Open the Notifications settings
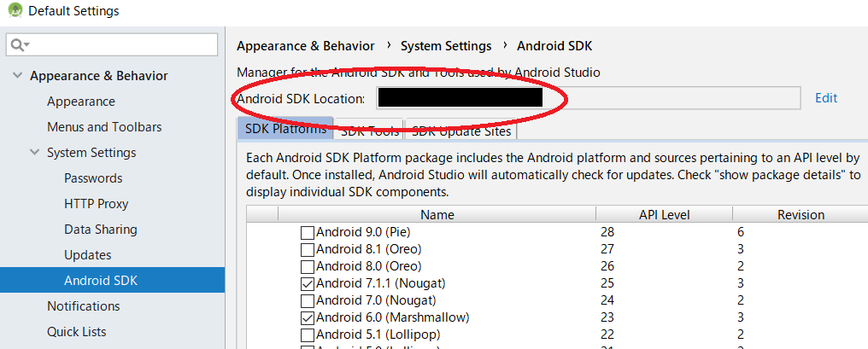The height and width of the screenshot is (349, 868). [x=83, y=306]
